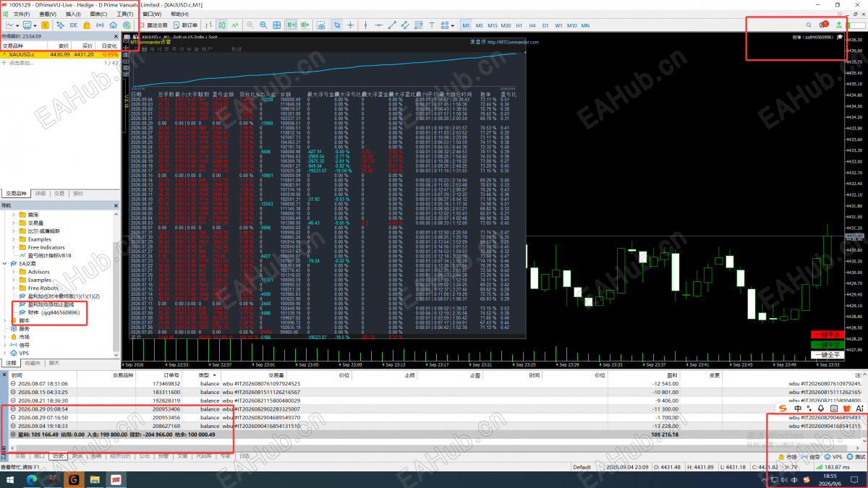Open the Windows Start button
The width and height of the screenshot is (868, 488).
[11, 479]
